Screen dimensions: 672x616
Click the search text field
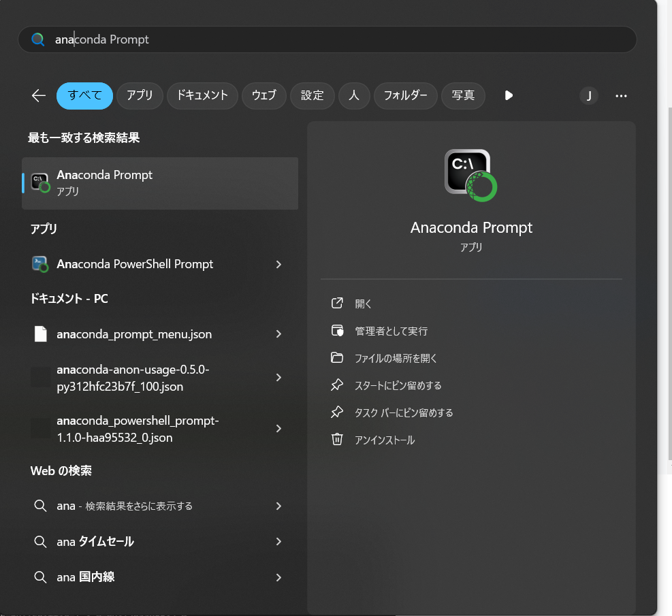coord(327,39)
